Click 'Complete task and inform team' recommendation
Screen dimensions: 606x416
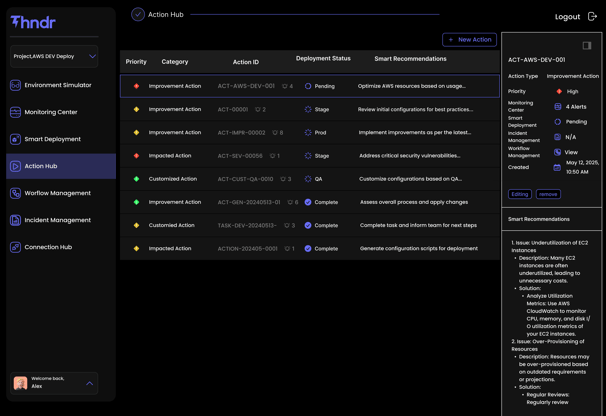click(418, 225)
